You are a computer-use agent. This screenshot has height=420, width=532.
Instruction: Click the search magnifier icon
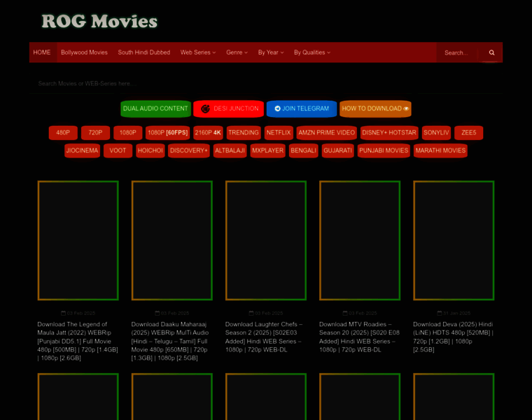point(491,52)
